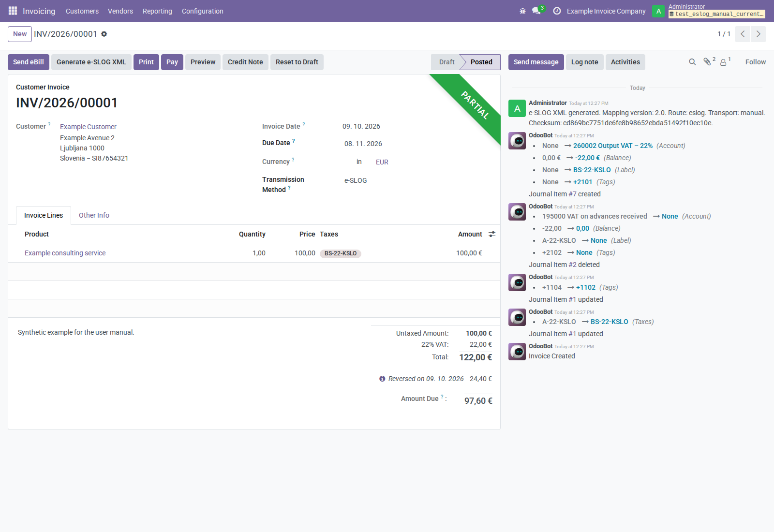Go to the previous record arrow
This screenshot has height=532, width=774.
click(x=743, y=34)
